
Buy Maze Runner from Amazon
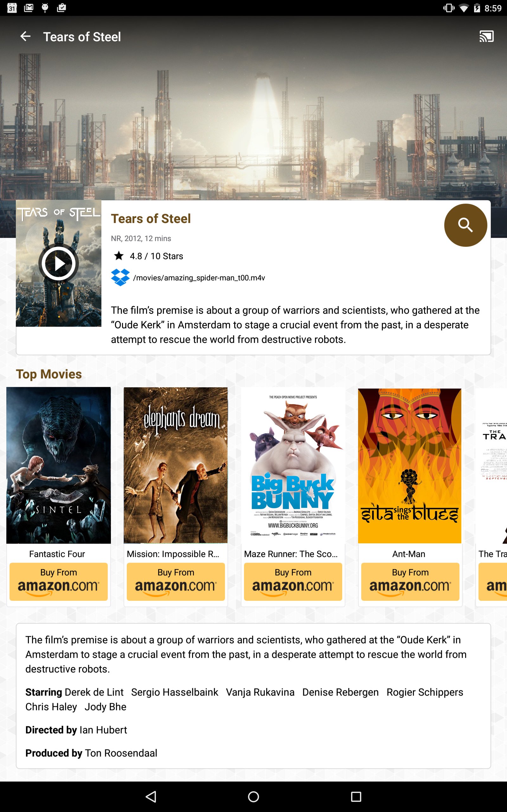(293, 581)
